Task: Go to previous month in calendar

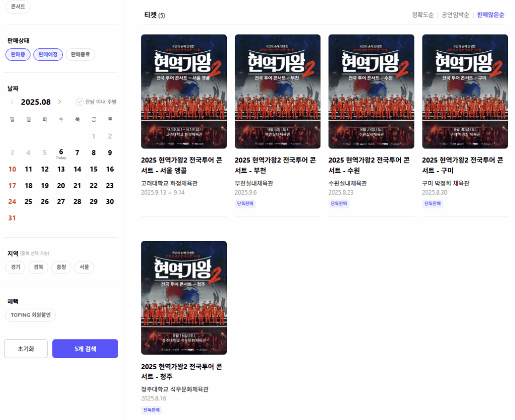Action: (x=12, y=102)
